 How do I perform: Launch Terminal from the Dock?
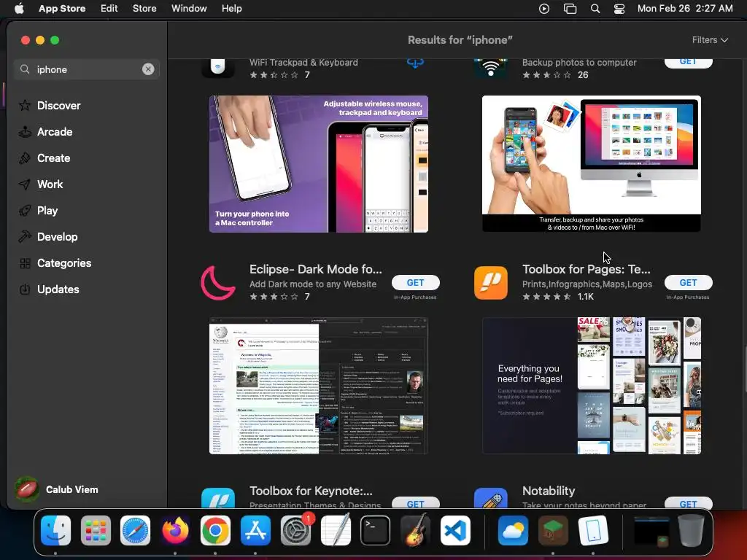click(x=376, y=531)
